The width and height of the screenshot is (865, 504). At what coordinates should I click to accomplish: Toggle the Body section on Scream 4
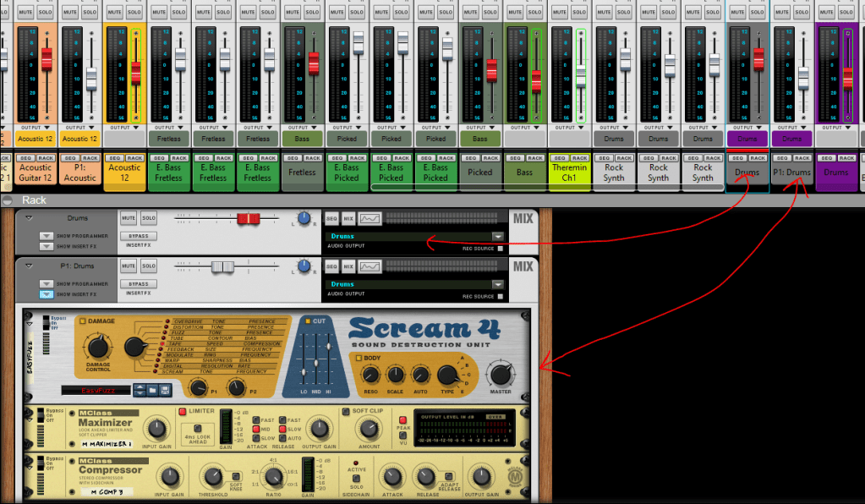click(359, 358)
